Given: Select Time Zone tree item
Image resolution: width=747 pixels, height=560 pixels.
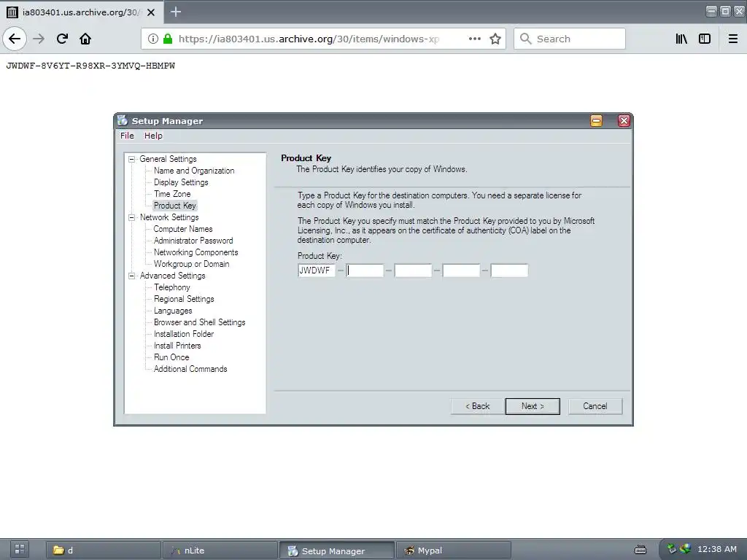Looking at the screenshot, I should tap(172, 194).
